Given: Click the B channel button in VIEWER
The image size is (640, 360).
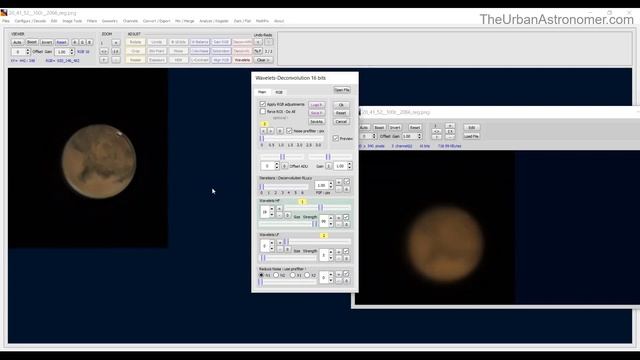Looking at the screenshot, I should 89,42.
